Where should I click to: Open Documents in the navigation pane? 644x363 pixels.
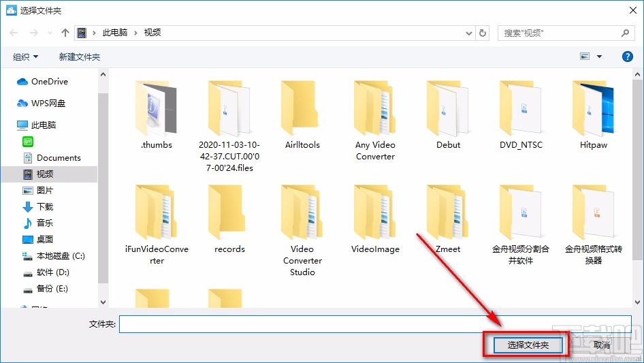52,158
